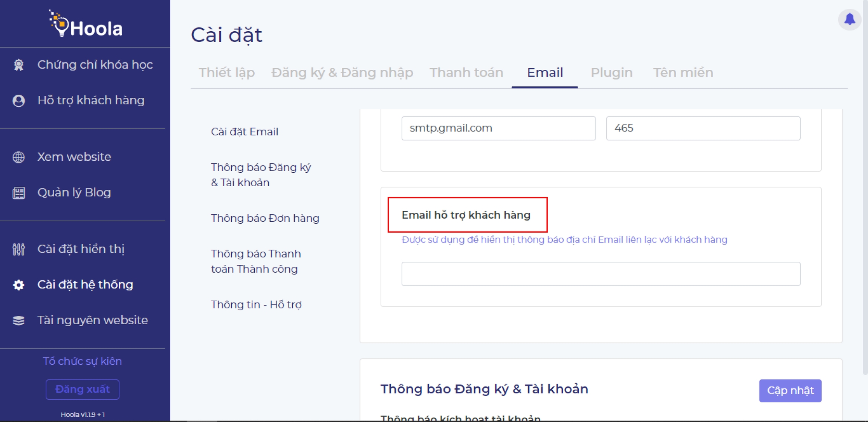Select the Thanh toán tab
The height and width of the screenshot is (422, 868).
(466, 72)
